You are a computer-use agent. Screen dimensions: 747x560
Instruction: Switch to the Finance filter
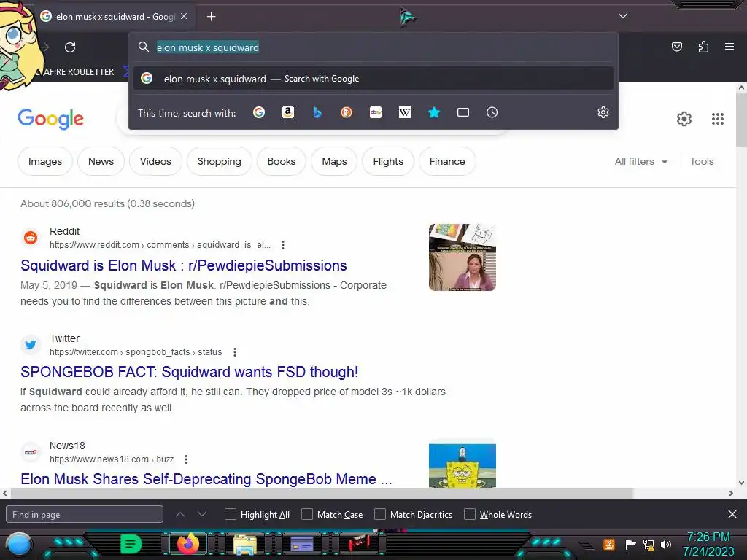tap(447, 161)
